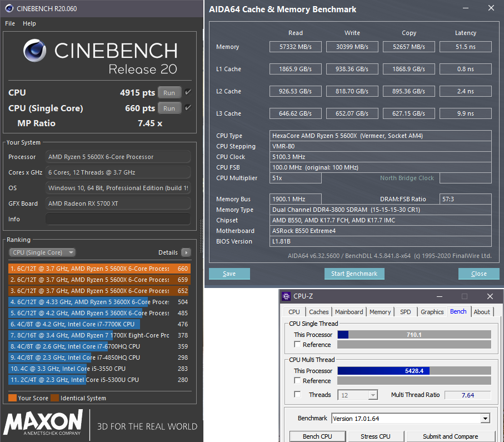This screenshot has height=442, width=504.
Task: Expand the Benchmark version dropdown in CPU-Z
Action: tap(485, 419)
